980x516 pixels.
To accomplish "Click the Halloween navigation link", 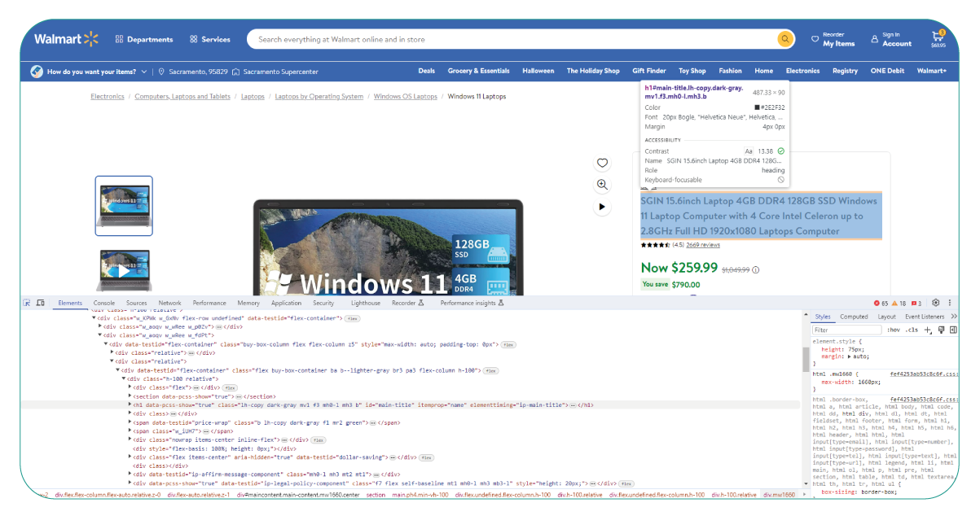I will (x=538, y=71).
